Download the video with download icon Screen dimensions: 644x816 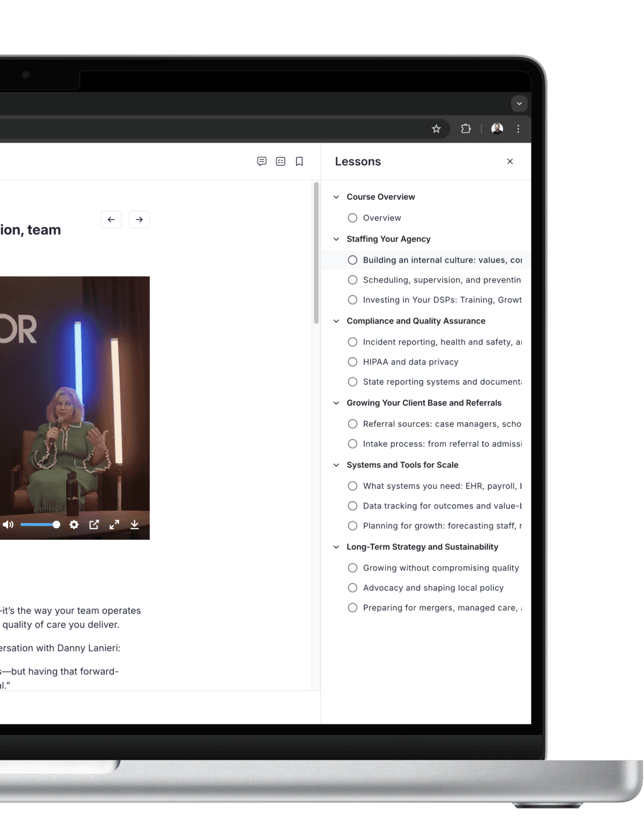coord(135,524)
